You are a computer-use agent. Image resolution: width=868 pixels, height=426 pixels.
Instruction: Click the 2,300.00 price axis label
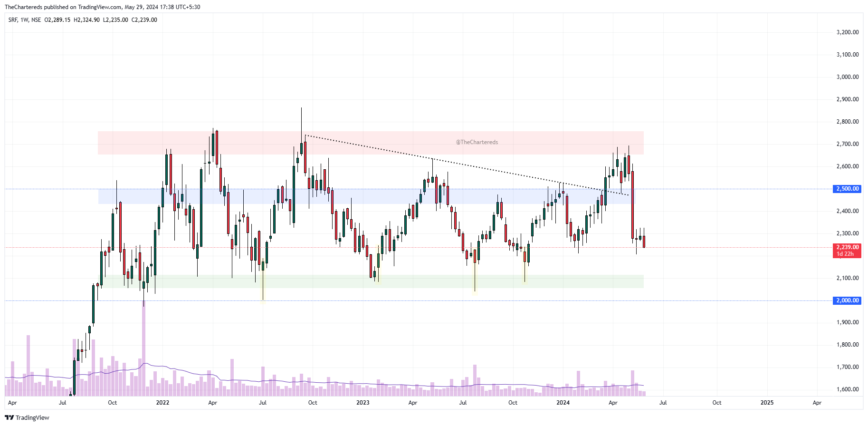[847, 233]
